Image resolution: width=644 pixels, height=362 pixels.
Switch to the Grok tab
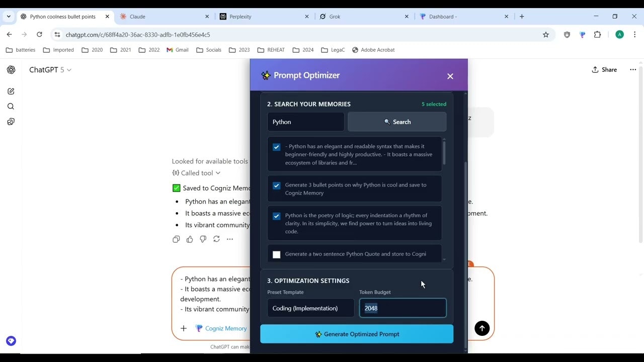364,17
